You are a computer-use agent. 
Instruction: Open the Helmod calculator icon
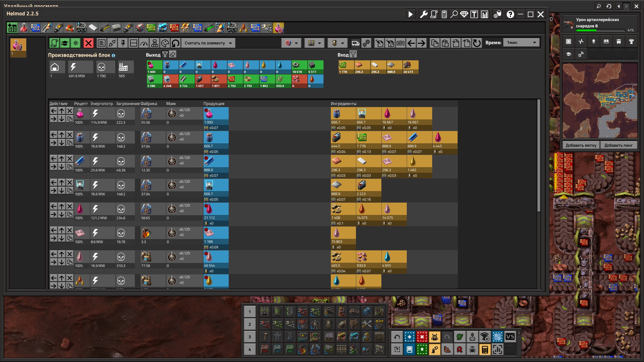444,14
